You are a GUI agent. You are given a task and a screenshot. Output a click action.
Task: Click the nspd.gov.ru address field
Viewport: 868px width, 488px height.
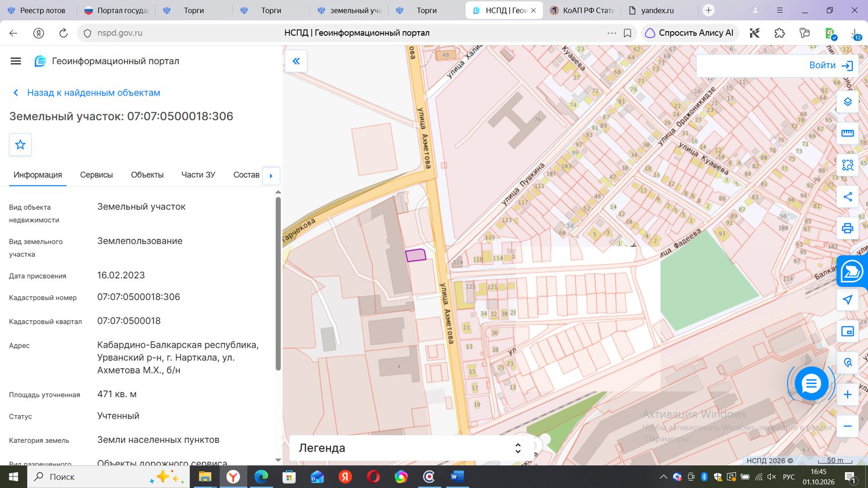pyautogui.click(x=120, y=33)
